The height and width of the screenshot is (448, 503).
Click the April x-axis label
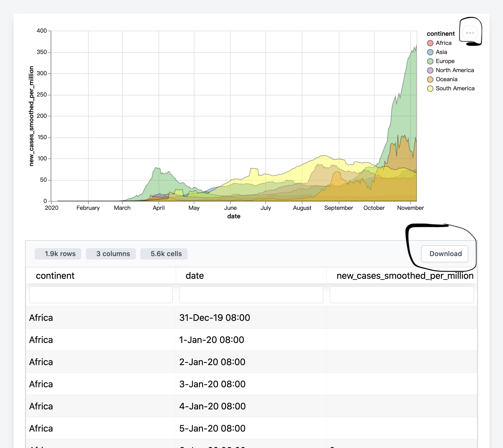(159, 208)
